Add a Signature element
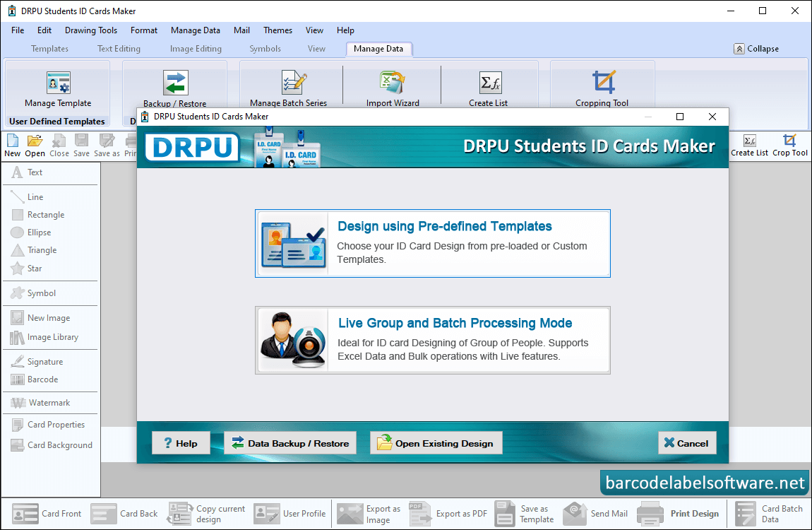The width and height of the screenshot is (812, 530). 37,362
